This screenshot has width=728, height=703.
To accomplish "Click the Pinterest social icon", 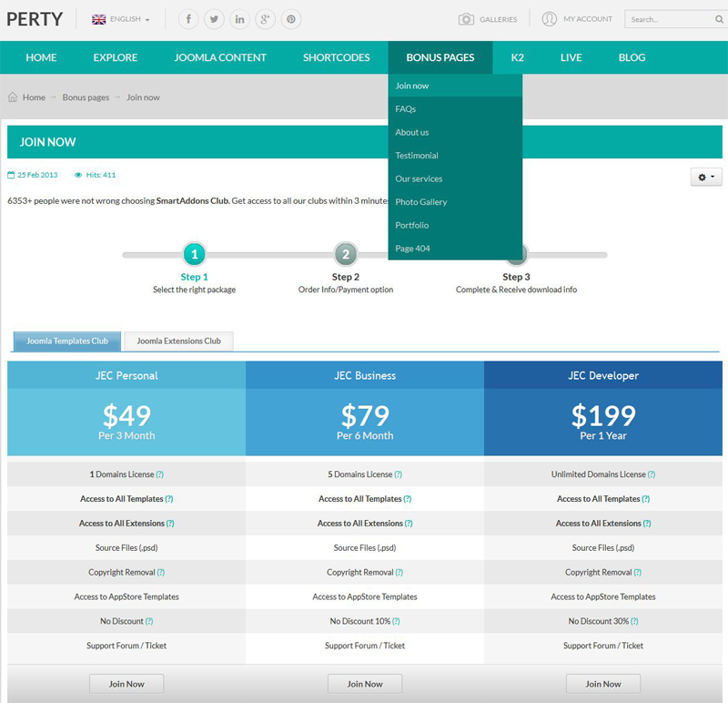I will click(x=290, y=19).
